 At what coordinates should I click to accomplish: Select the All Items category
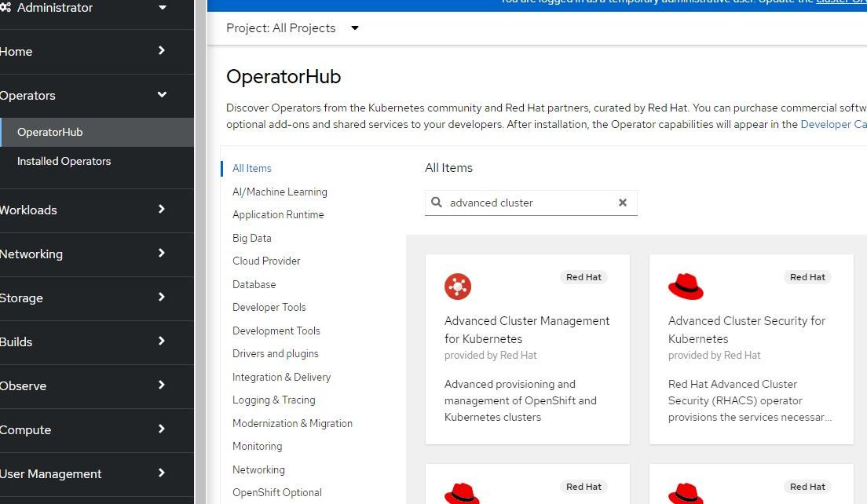pos(251,168)
